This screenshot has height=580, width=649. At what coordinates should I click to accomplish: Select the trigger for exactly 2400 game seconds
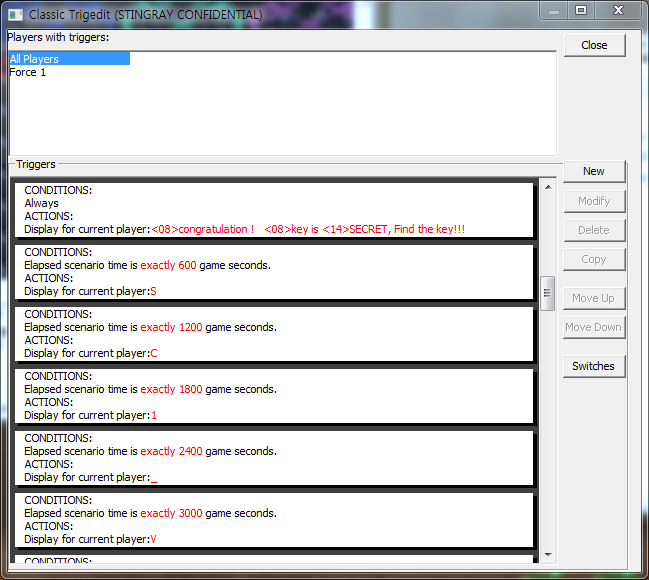(x=274, y=458)
